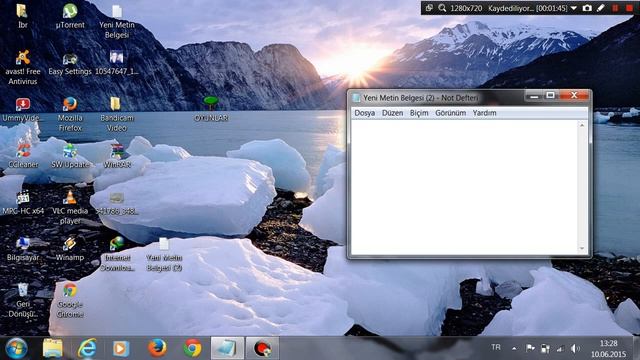Screen dimensions: 640x360
Task: Click the Notepad scrollbar up arrow
Action: pyautogui.click(x=582, y=125)
